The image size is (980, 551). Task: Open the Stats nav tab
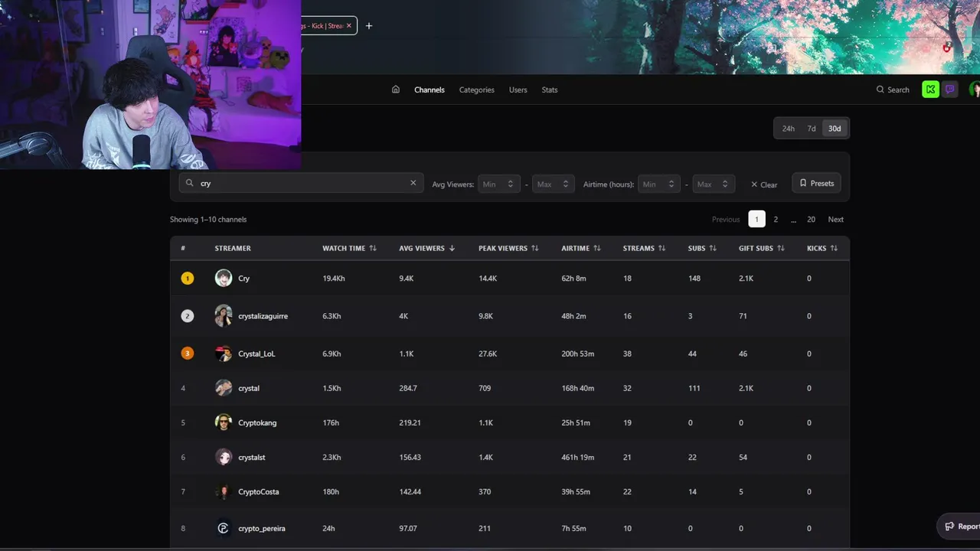click(550, 90)
